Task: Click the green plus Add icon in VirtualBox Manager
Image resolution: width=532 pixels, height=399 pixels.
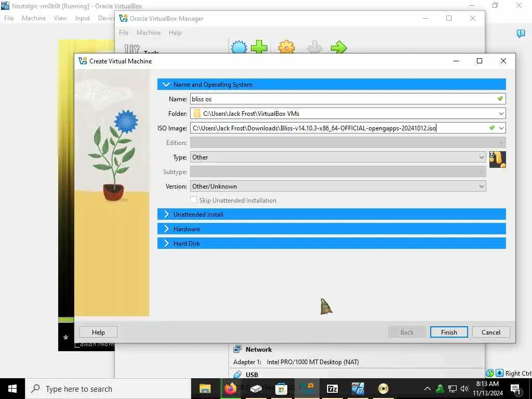Action: pyautogui.click(x=259, y=47)
